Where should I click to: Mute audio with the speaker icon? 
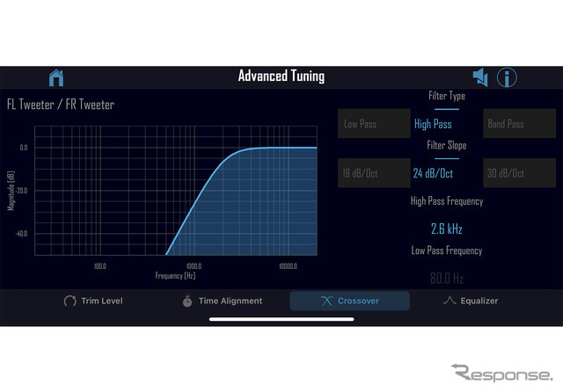(480, 77)
